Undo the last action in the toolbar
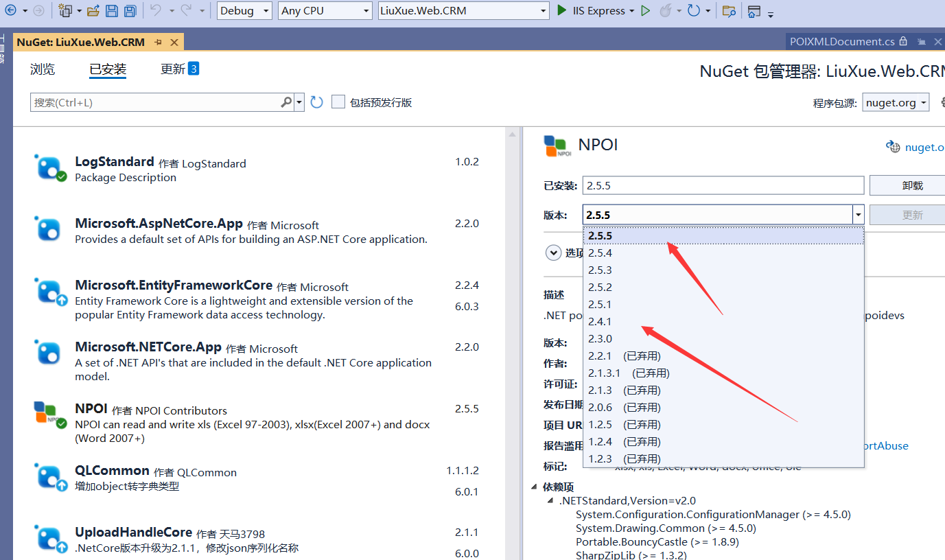 coord(155,11)
